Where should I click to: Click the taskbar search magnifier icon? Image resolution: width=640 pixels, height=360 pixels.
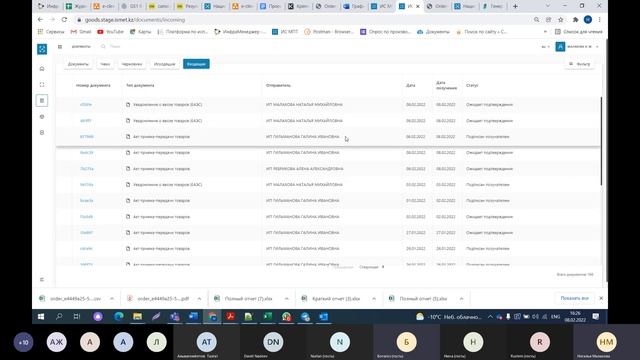click(59, 316)
